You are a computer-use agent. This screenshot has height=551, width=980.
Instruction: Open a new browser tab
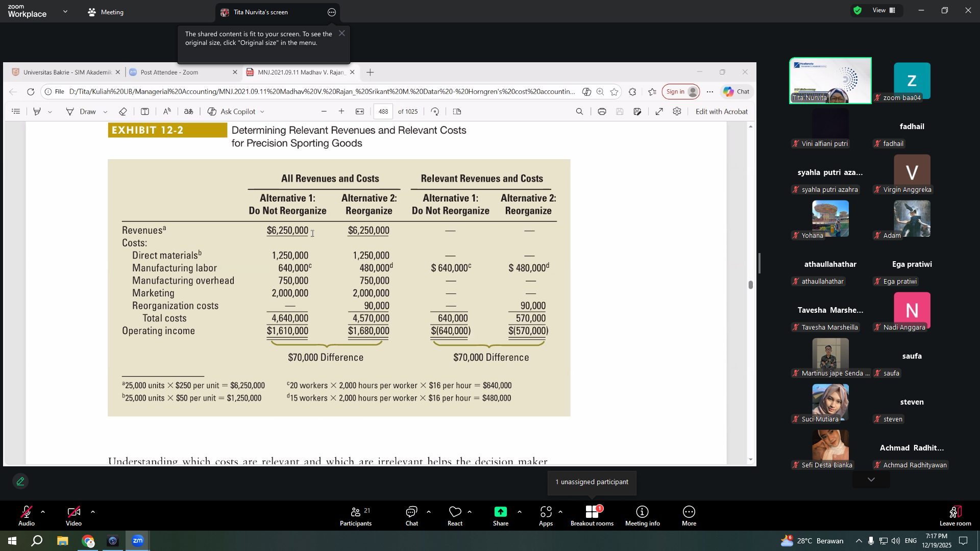[x=370, y=72]
